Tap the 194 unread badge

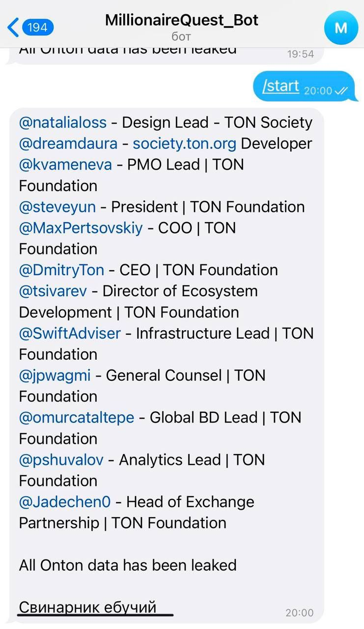[x=38, y=27]
